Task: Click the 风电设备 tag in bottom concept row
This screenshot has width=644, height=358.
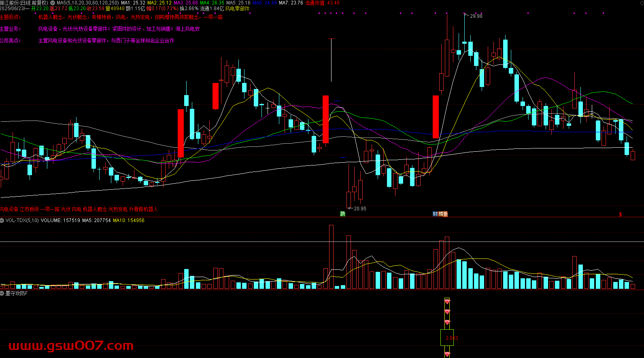Action: pyautogui.click(x=9, y=209)
